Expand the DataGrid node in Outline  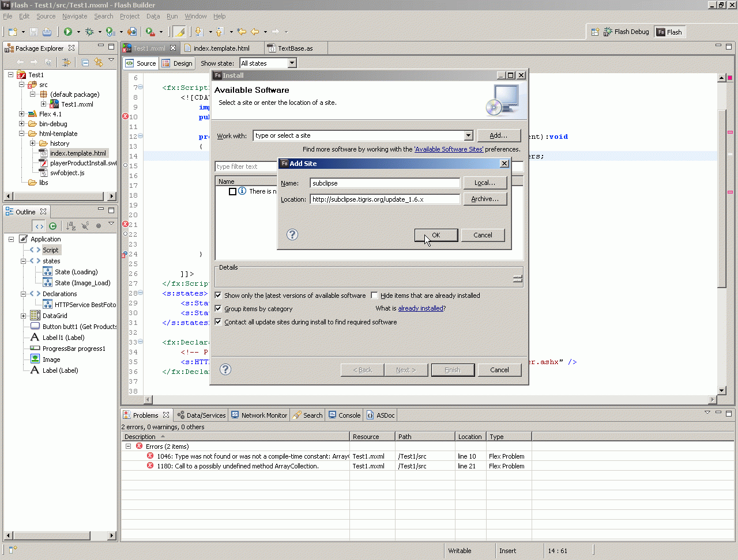(x=23, y=316)
